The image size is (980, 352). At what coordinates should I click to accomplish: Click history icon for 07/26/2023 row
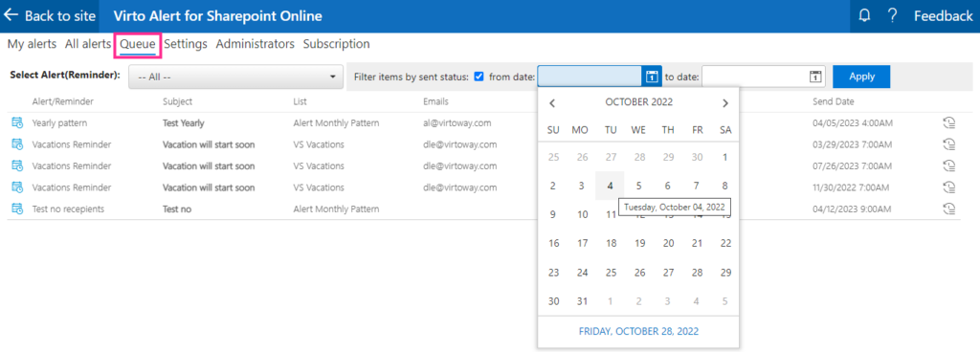(948, 166)
